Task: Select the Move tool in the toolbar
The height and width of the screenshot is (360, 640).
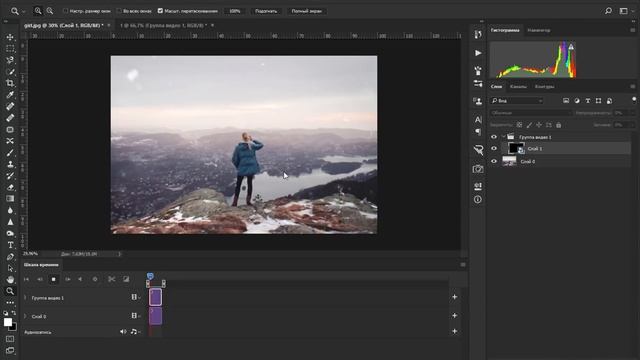Action: click(x=10, y=37)
